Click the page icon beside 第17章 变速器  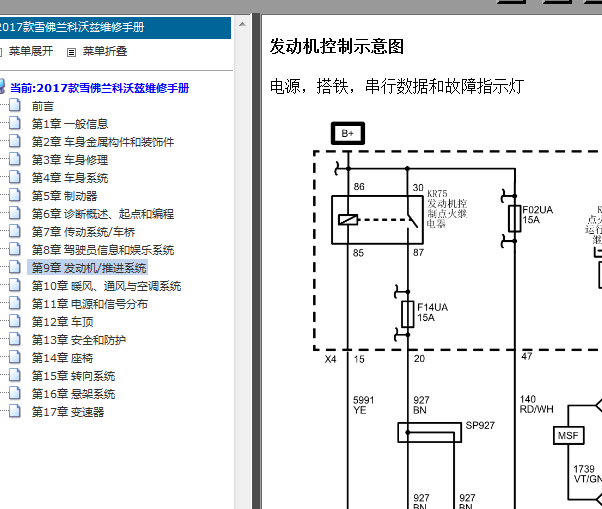15,411
